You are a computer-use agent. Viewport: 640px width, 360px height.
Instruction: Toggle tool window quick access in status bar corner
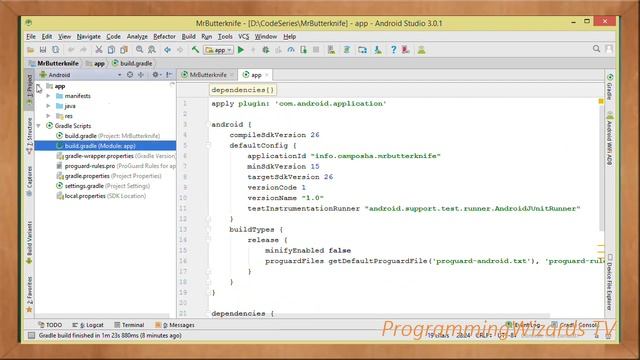coord(31,336)
